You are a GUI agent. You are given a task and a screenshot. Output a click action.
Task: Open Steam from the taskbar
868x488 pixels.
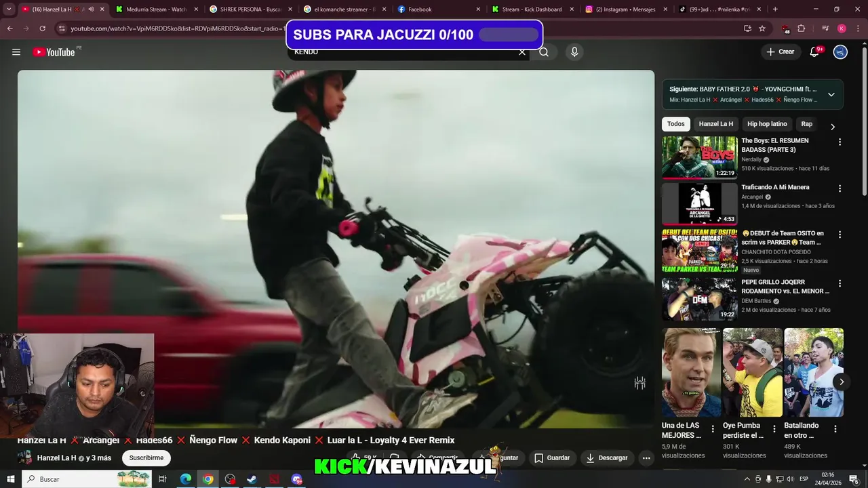click(x=252, y=479)
